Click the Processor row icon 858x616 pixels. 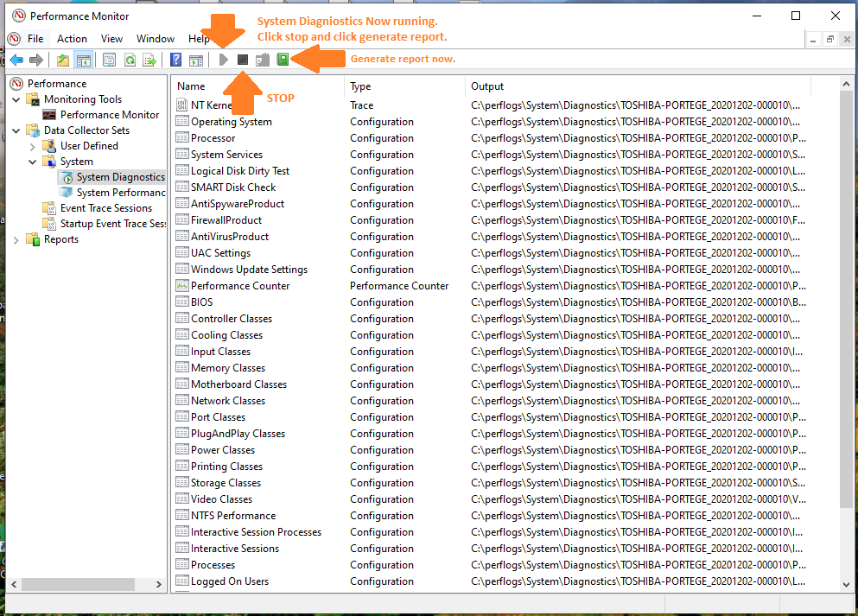(182, 137)
